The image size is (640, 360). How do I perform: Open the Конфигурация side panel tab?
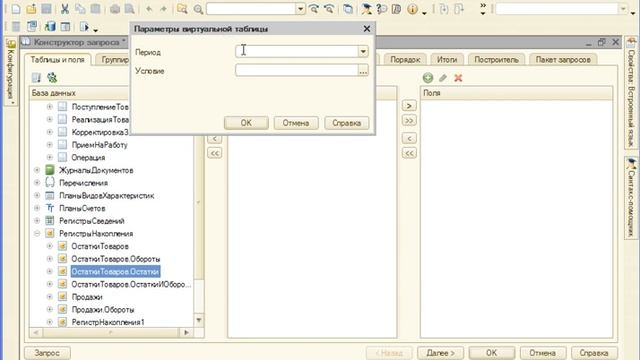pos(11,72)
